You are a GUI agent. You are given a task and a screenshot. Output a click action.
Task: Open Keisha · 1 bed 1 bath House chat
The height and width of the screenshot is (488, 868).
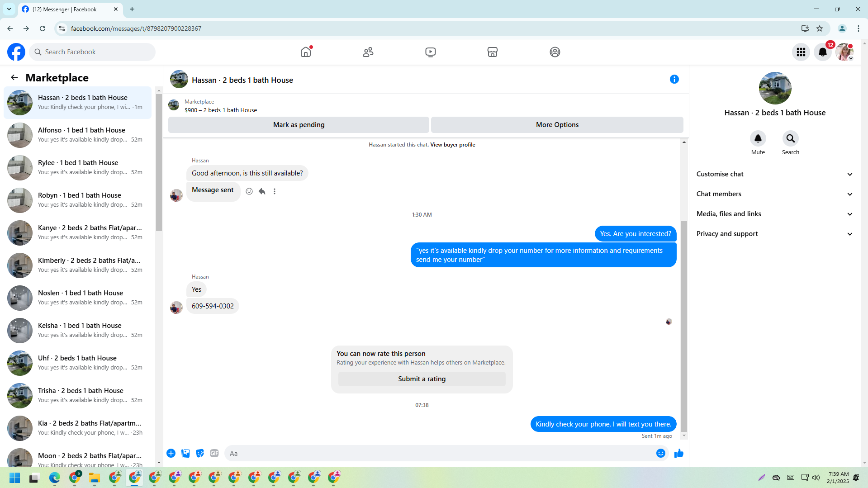pos(77,331)
